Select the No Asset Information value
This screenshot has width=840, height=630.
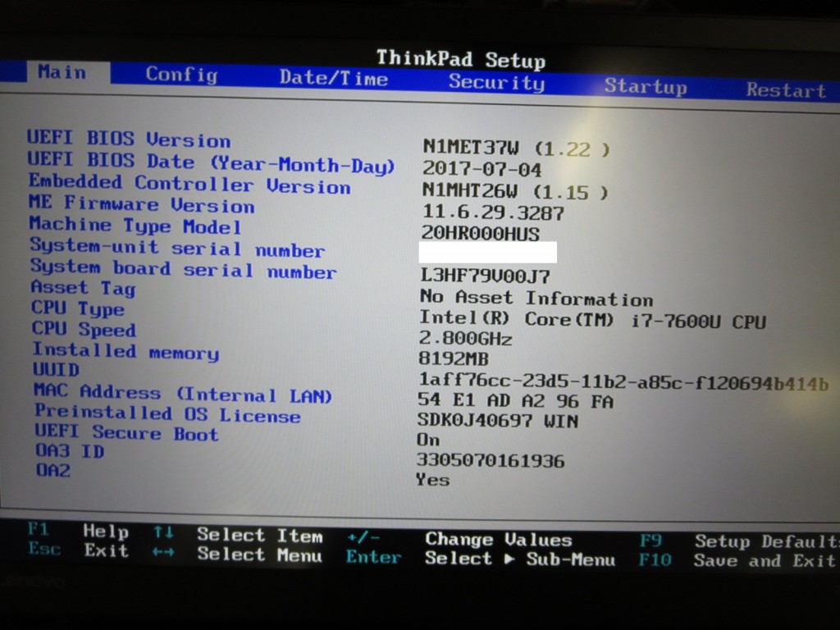[x=536, y=298]
